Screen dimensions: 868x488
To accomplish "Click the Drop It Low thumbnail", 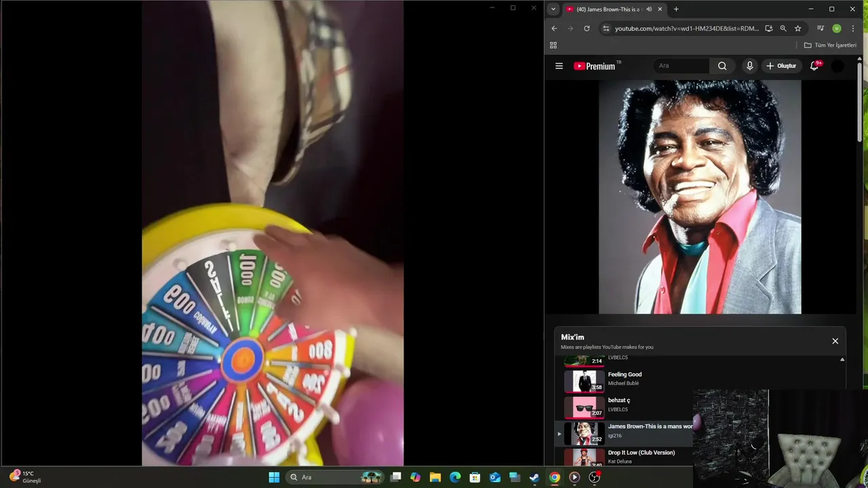I will point(584,458).
